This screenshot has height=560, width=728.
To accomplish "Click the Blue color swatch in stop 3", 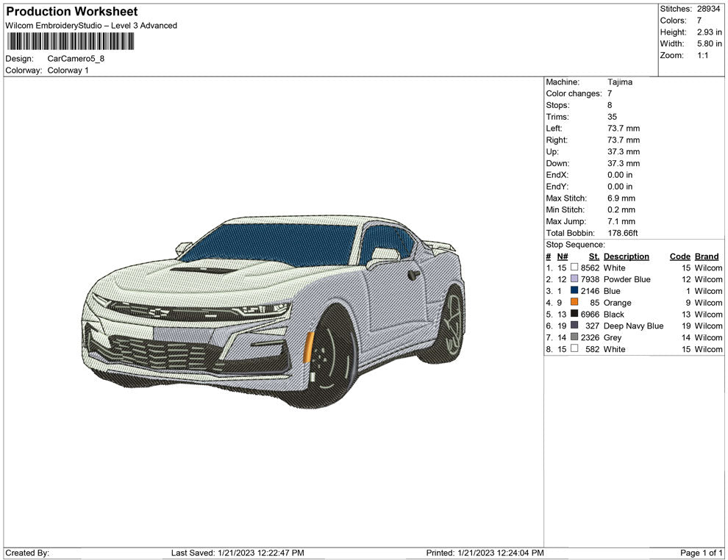I will click(x=574, y=290).
